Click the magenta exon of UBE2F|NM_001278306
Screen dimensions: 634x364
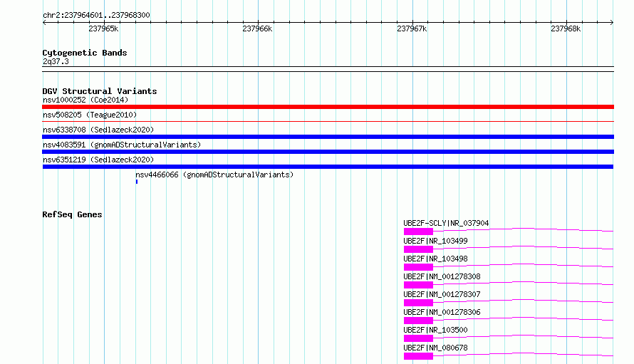[418, 321]
